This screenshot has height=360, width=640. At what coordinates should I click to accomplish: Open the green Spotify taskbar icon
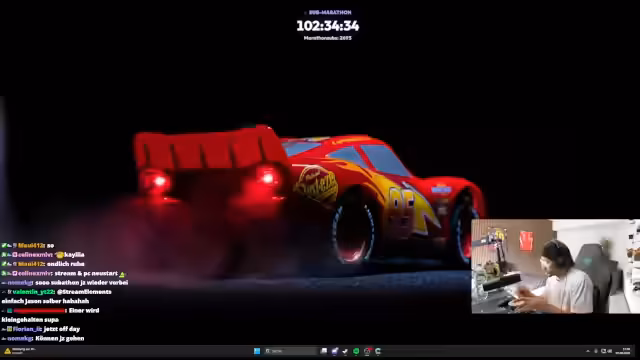coord(356,351)
